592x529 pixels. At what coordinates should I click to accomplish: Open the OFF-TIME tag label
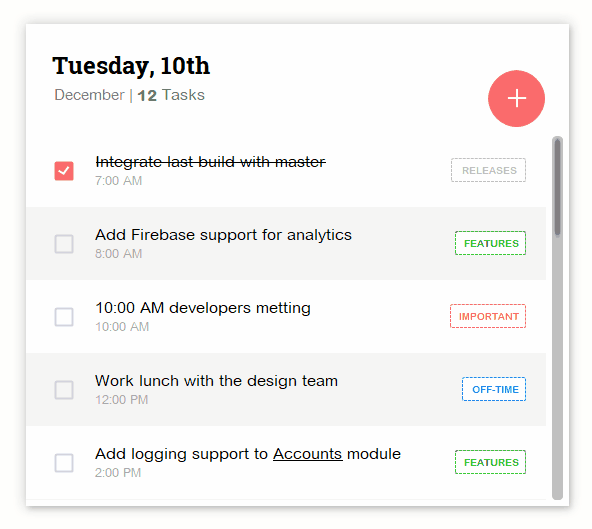[x=494, y=389]
